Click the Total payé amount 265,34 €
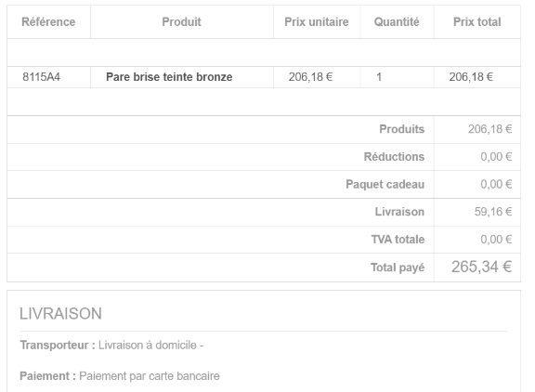The width and height of the screenshot is (535, 392). 481,267
